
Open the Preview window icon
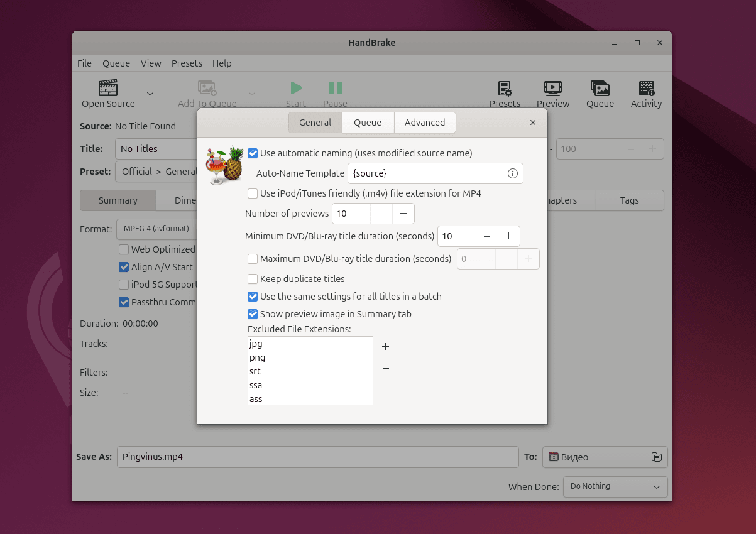pos(552,89)
